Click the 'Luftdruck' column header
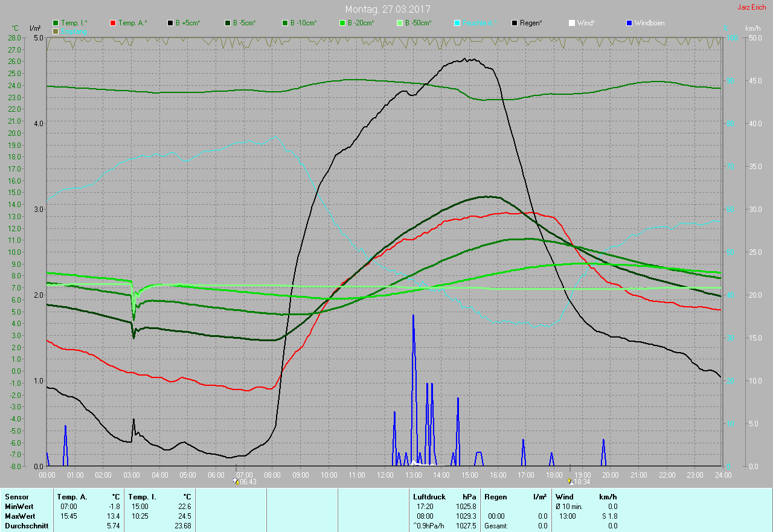Viewport: 773px width, 532px height. click(x=430, y=497)
